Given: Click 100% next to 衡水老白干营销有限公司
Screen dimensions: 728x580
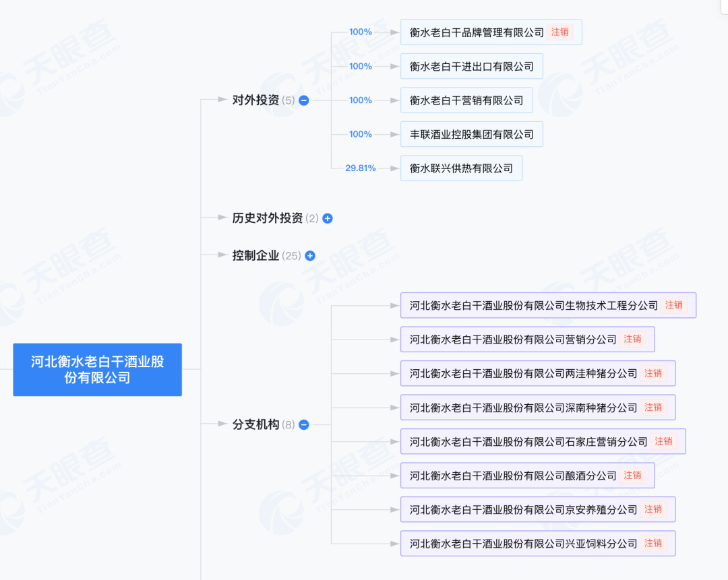Looking at the screenshot, I should (x=360, y=100).
